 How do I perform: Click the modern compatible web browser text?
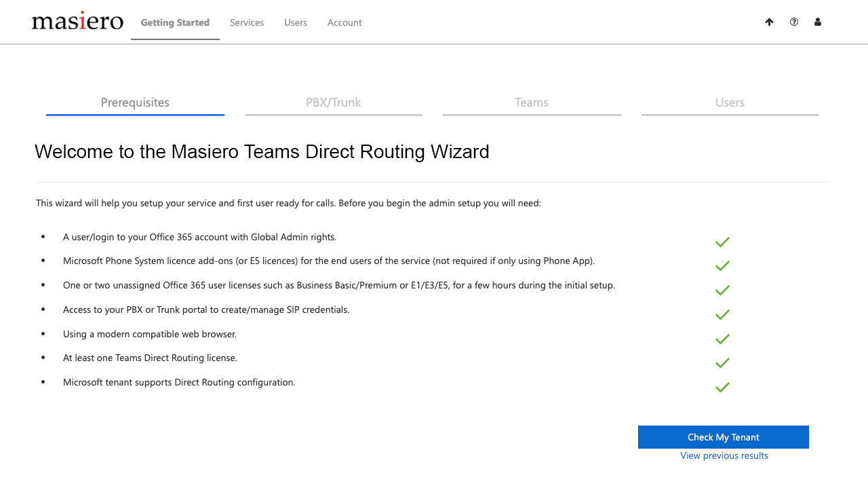point(150,334)
